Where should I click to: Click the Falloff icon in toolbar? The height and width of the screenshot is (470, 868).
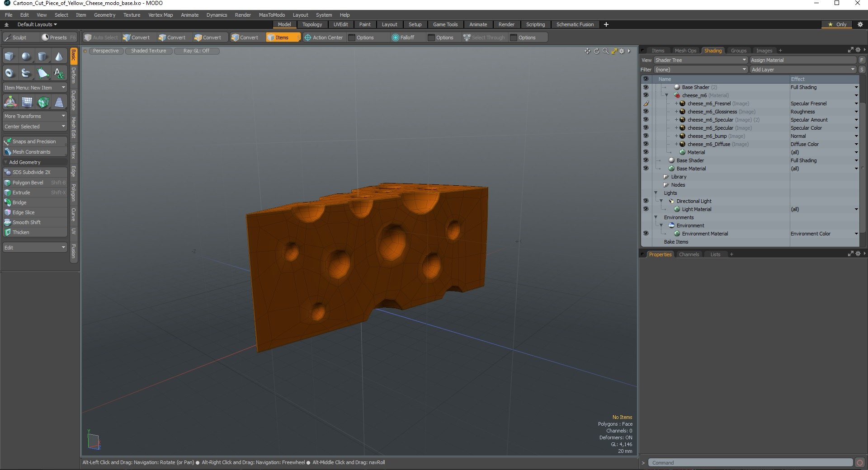396,38
